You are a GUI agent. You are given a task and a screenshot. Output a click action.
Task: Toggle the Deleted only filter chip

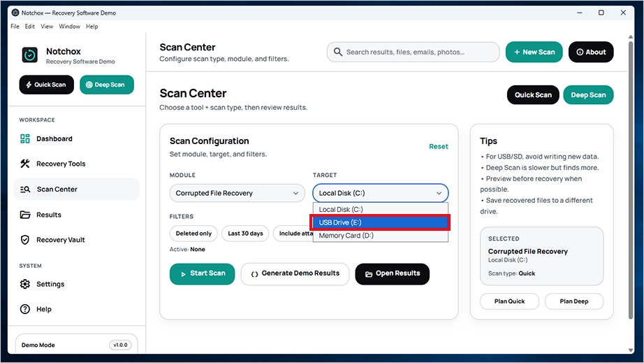[x=193, y=234]
